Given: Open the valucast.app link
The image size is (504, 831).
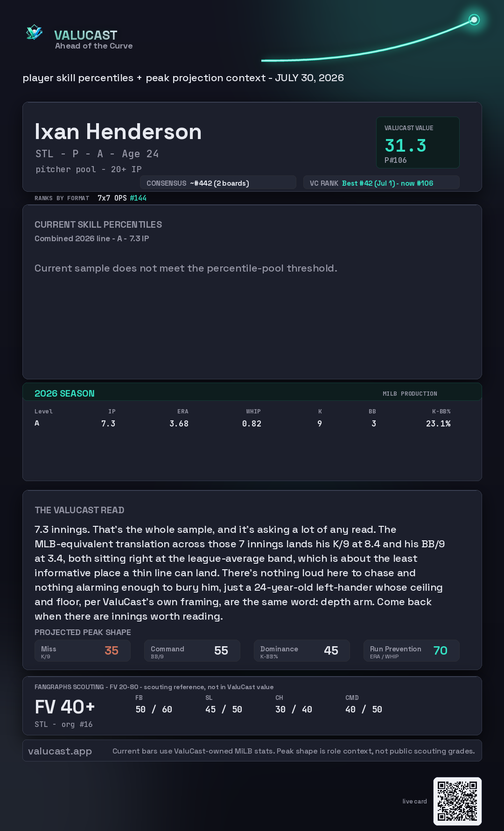Looking at the screenshot, I should click(60, 751).
